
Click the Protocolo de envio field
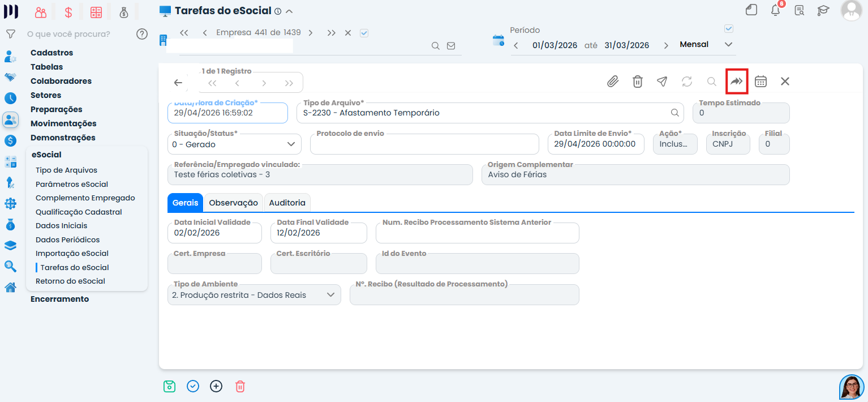(x=424, y=144)
